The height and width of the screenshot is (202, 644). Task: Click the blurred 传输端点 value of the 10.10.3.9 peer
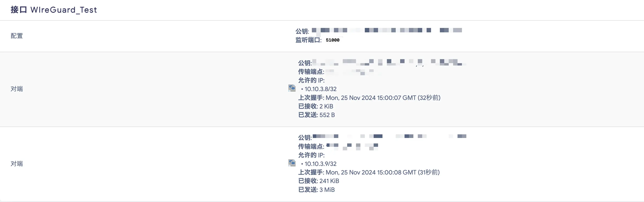pyautogui.click(x=352, y=146)
